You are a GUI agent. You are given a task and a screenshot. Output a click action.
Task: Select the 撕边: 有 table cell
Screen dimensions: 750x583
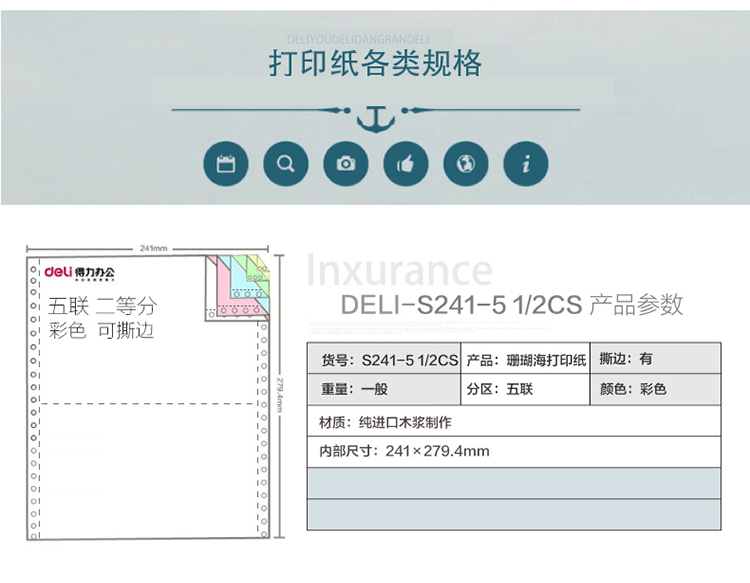655,359
